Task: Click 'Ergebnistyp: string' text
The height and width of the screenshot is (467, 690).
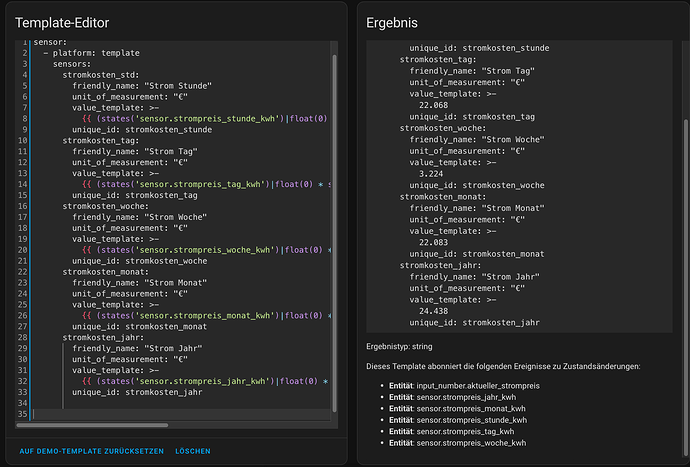Action: (x=399, y=346)
